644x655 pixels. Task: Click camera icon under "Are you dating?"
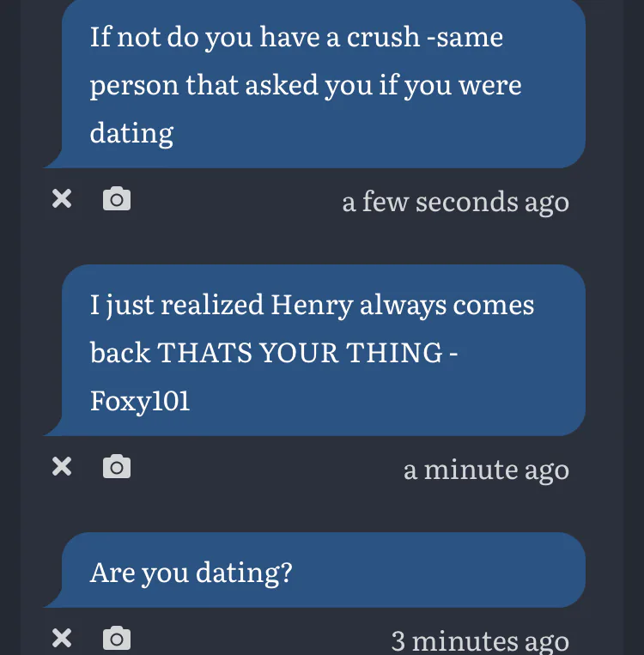[x=117, y=638]
